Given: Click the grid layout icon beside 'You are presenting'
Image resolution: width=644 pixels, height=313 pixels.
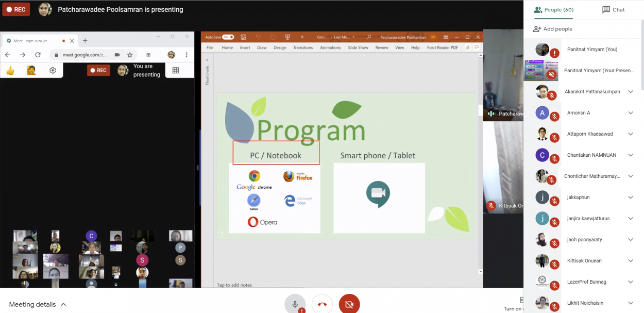Looking at the screenshot, I should pyautogui.click(x=176, y=71).
